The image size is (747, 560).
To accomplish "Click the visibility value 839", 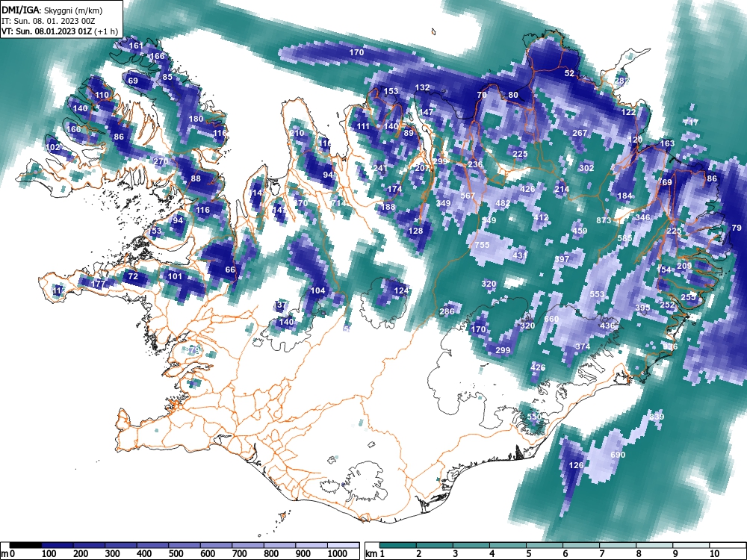I will pos(657,417).
